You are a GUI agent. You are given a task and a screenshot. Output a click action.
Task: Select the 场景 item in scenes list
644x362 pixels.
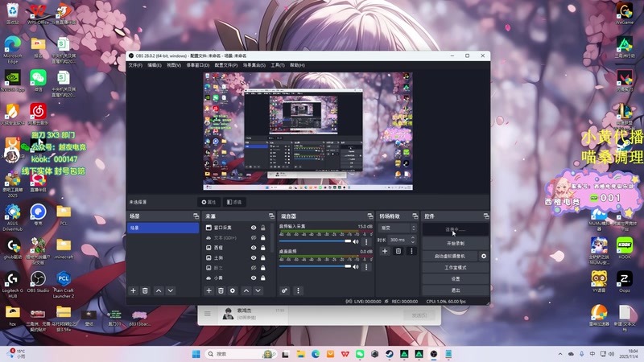[163, 228]
